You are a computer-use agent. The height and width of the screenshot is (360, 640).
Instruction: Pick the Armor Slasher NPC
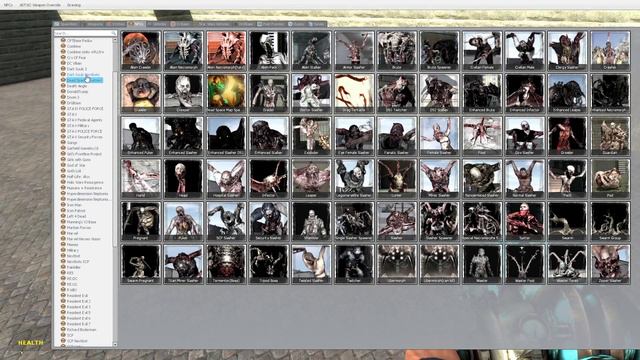(354, 51)
